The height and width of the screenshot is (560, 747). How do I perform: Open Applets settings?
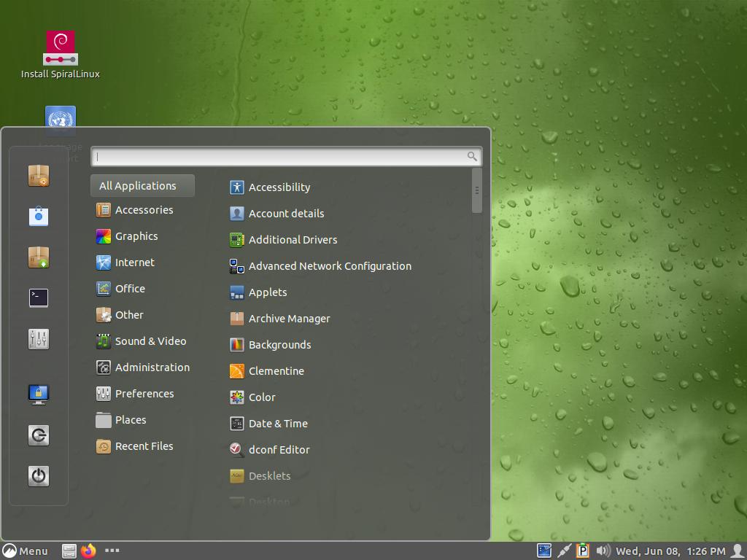258,292
